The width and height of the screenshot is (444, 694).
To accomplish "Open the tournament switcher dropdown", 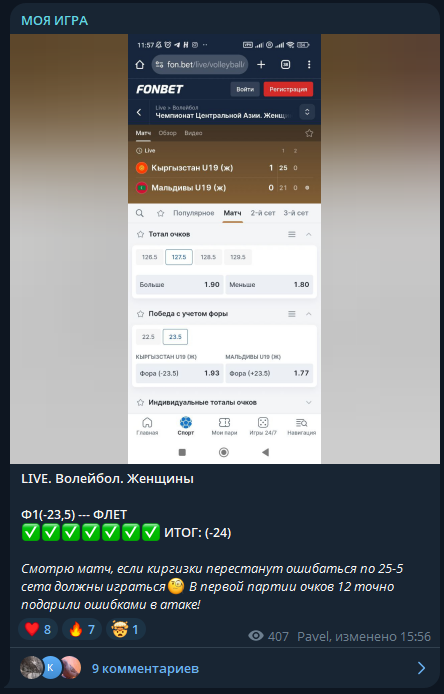I will (x=307, y=112).
